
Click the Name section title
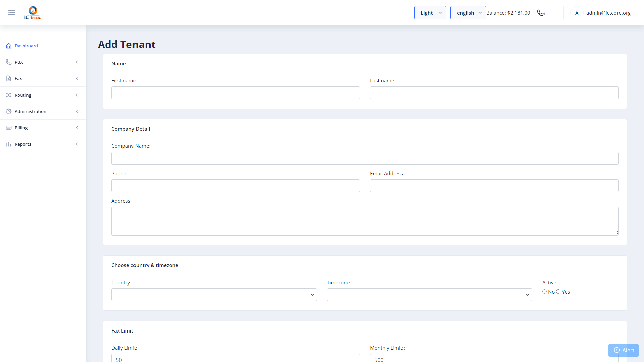[118, 63]
